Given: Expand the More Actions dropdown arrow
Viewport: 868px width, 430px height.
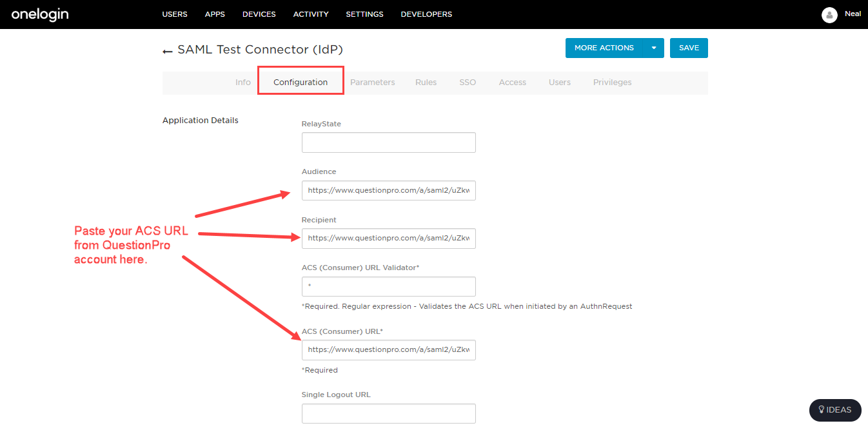Looking at the screenshot, I should point(654,48).
